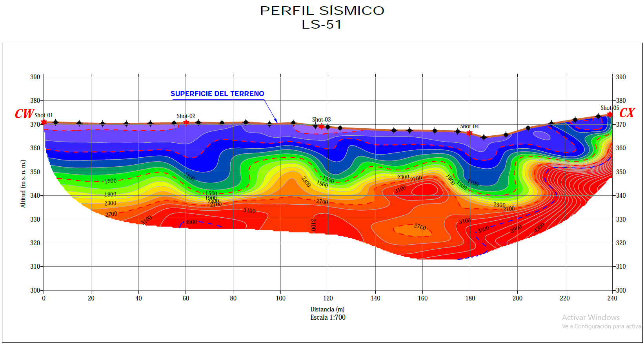Image resolution: width=644 pixels, height=344 pixels.
Task: Select the Shot-02 red star marker
Action: (186, 123)
